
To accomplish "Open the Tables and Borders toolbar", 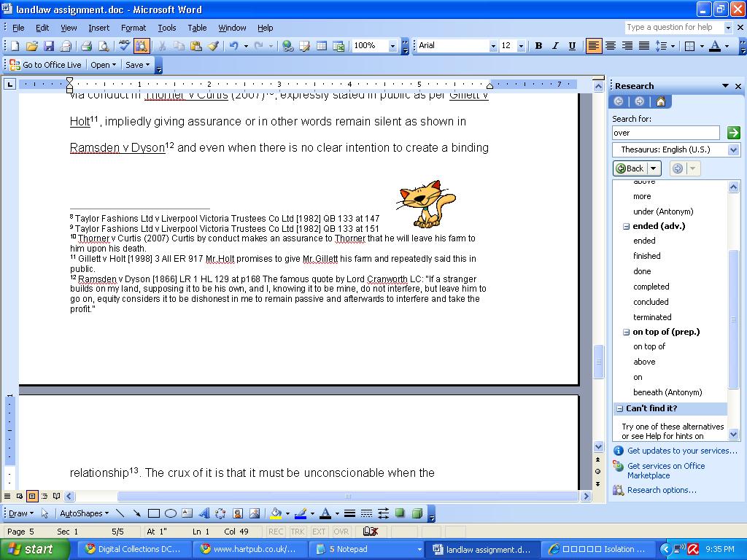I will point(304,46).
